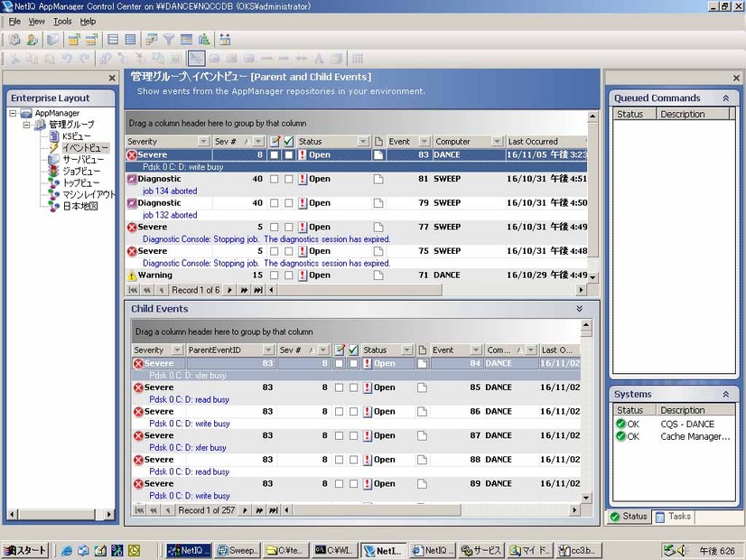Screen dimensions: 746x560
Task: Jump to first record in Child Events navigator
Action: [x=139, y=510]
